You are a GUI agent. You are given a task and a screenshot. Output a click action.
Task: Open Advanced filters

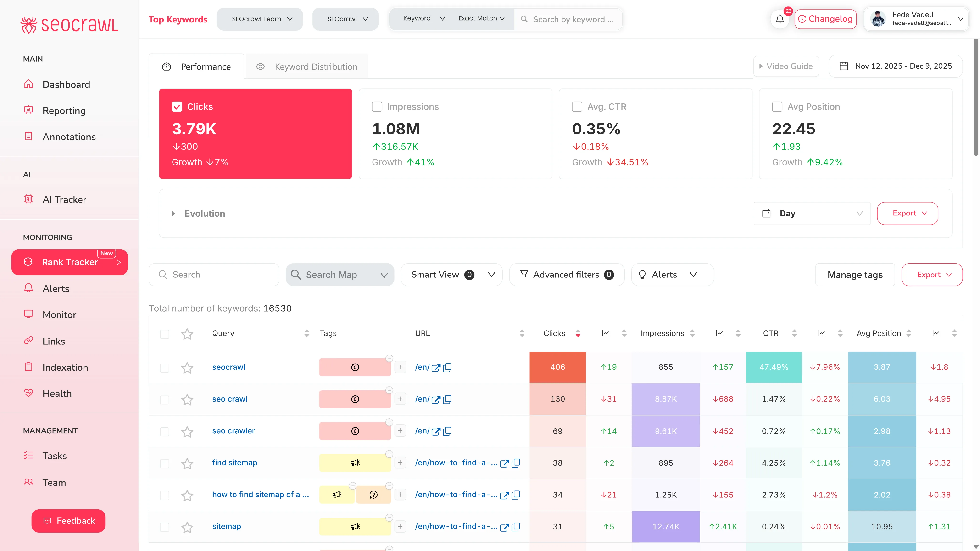coord(567,275)
